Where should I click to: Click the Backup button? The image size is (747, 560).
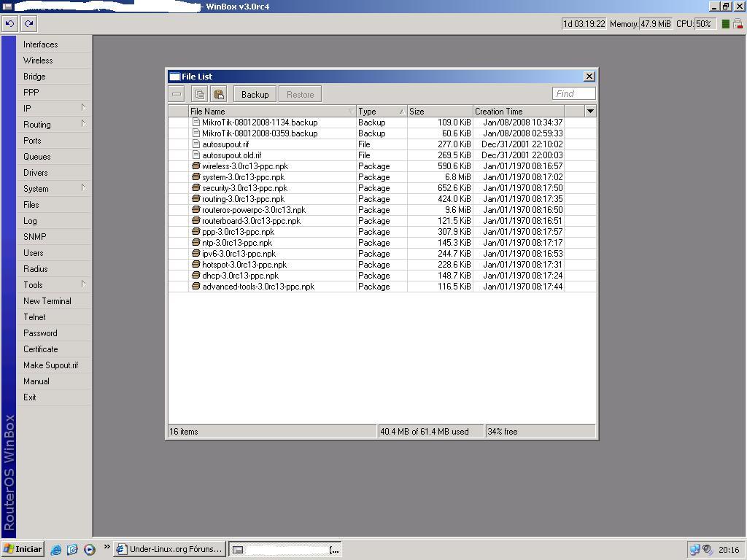(255, 94)
